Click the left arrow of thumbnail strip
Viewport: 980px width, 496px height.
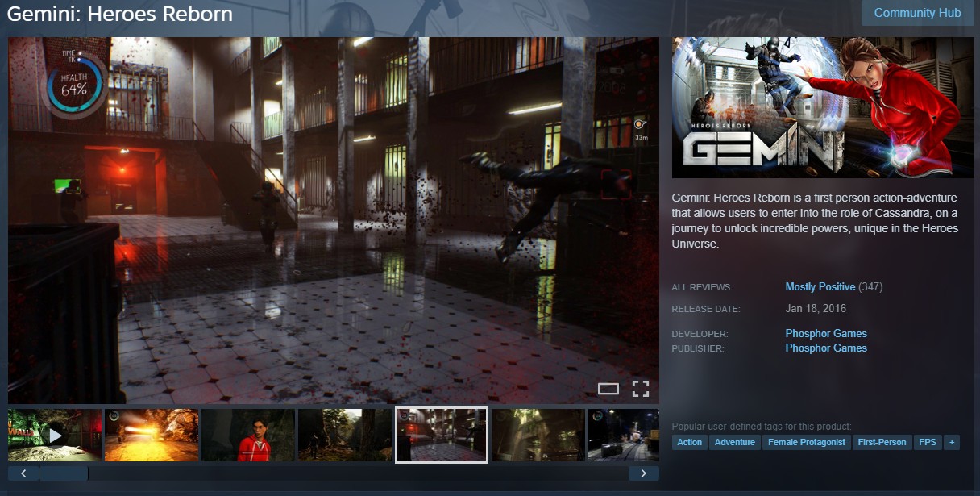[23, 473]
